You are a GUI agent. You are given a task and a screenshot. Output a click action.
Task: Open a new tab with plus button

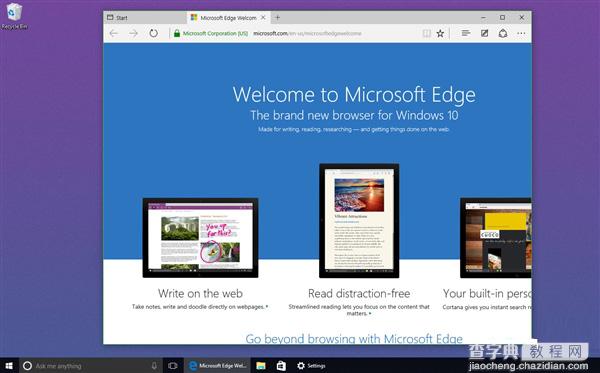tap(277, 18)
